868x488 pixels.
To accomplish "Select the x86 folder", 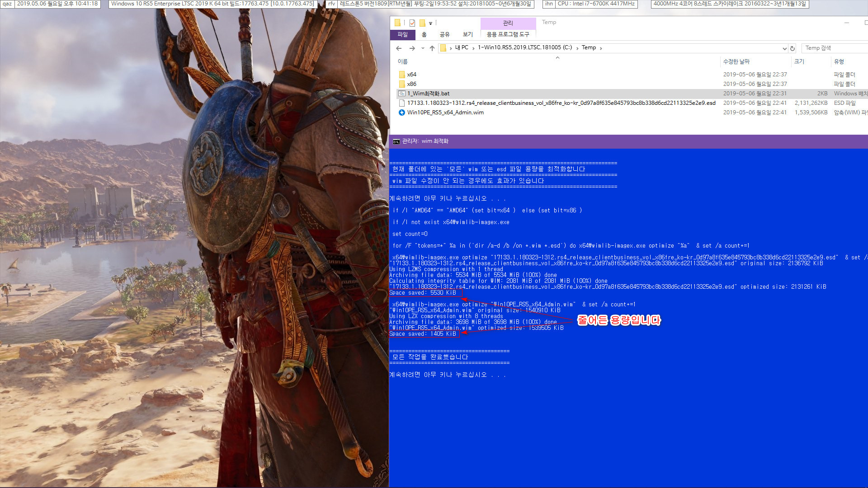I will pos(411,84).
